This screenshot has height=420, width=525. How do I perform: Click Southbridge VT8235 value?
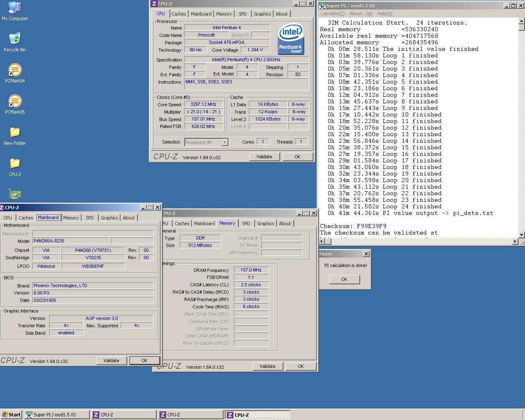click(x=93, y=258)
